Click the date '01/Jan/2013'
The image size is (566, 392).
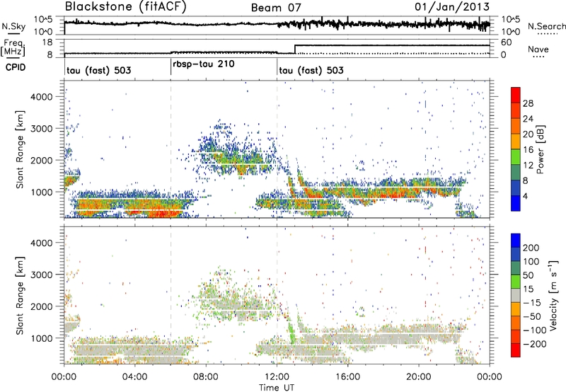tap(452, 7)
